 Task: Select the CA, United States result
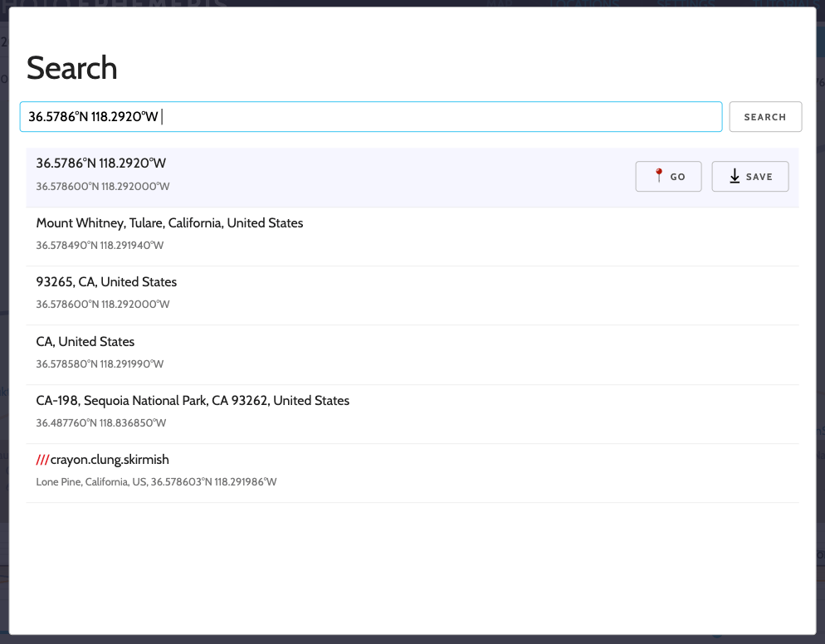pyautogui.click(x=85, y=341)
